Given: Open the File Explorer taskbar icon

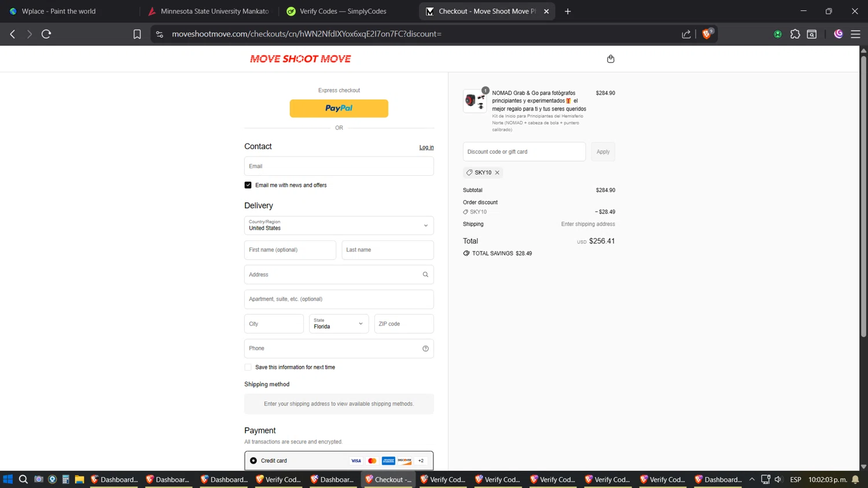Looking at the screenshot, I should pyautogui.click(x=79, y=479).
